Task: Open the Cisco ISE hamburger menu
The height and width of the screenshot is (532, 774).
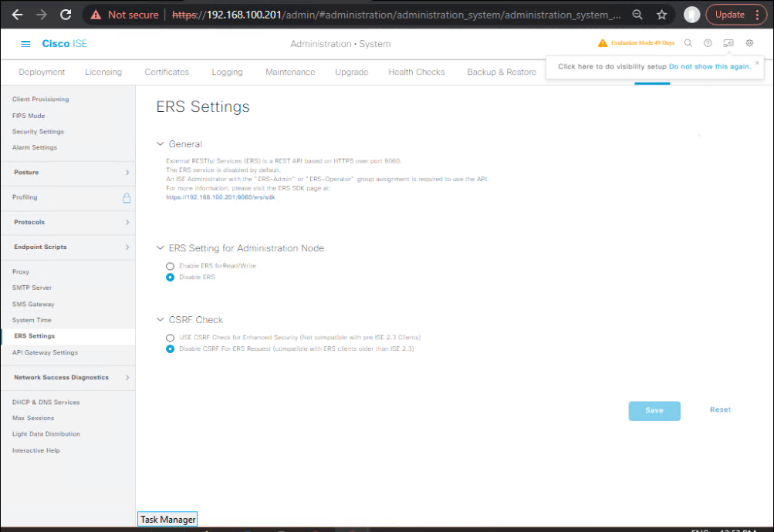Action: pos(25,44)
